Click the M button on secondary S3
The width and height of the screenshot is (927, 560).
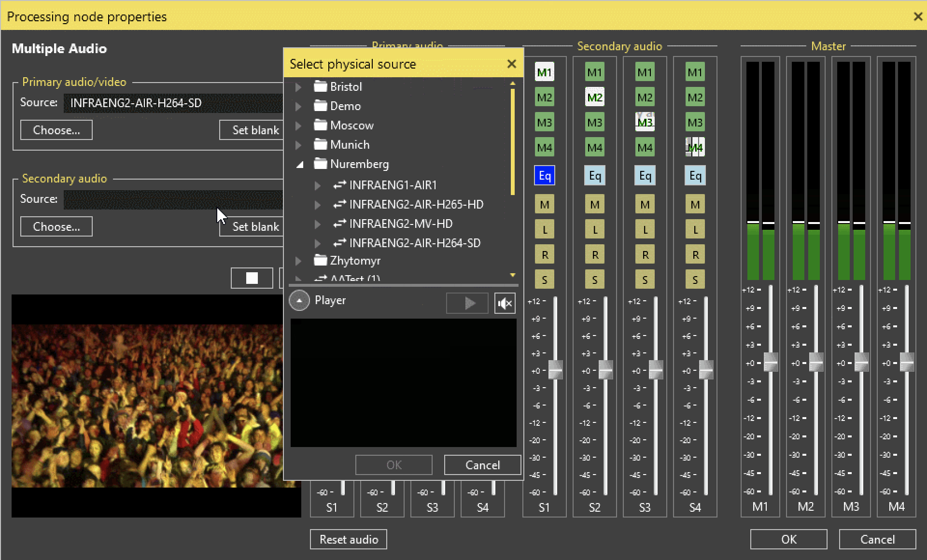(x=645, y=205)
